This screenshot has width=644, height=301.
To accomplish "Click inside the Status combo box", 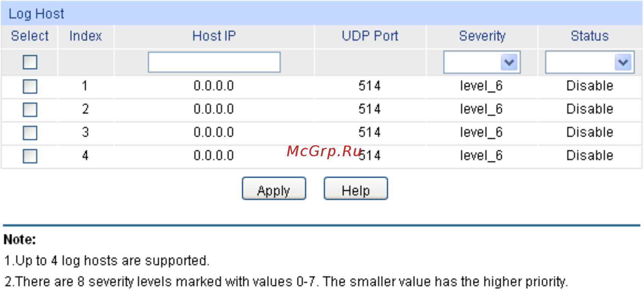I will [x=580, y=62].
